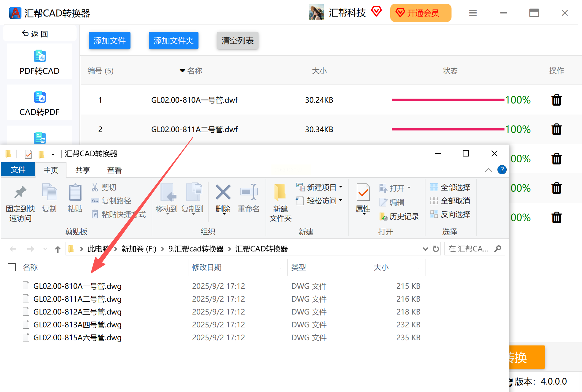Open 历史记录 in the ribbon

point(399,217)
